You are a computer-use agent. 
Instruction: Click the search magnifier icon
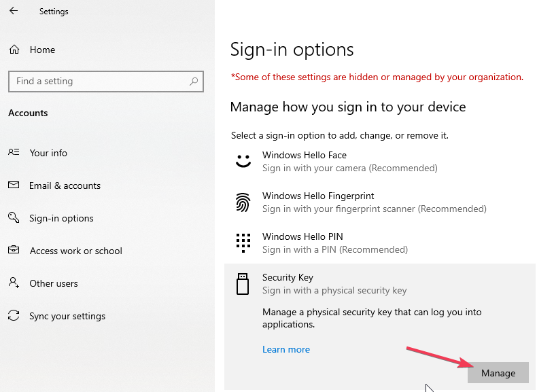coord(194,81)
